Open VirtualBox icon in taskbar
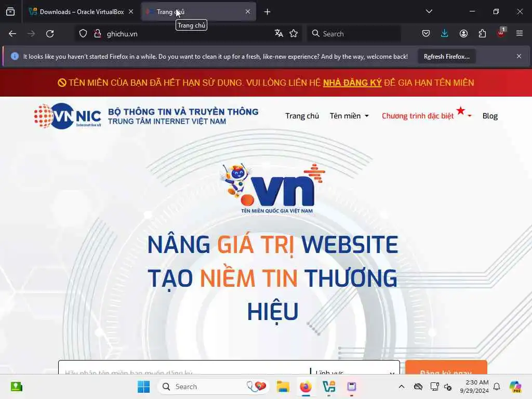Viewport: 532px width, 399px height. (329, 387)
